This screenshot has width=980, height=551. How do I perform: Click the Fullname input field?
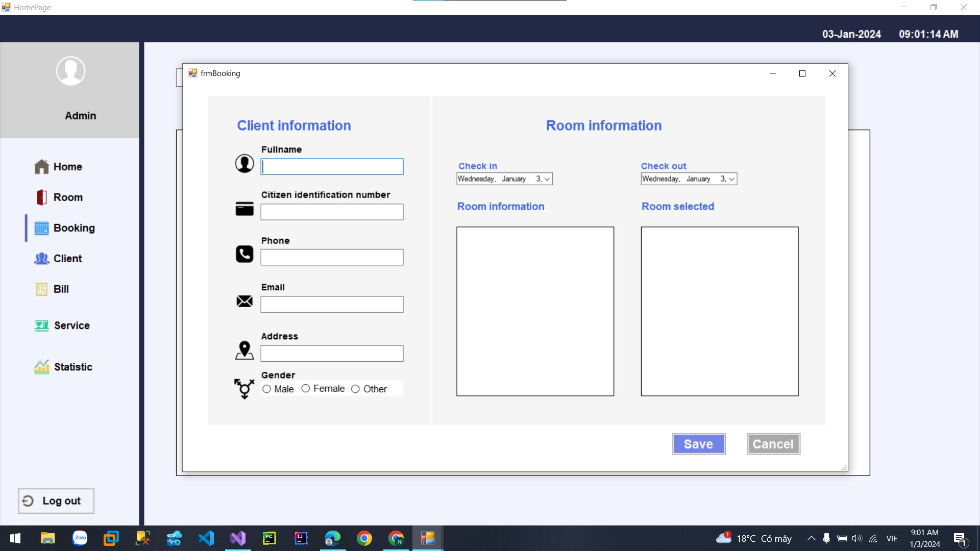pyautogui.click(x=332, y=166)
